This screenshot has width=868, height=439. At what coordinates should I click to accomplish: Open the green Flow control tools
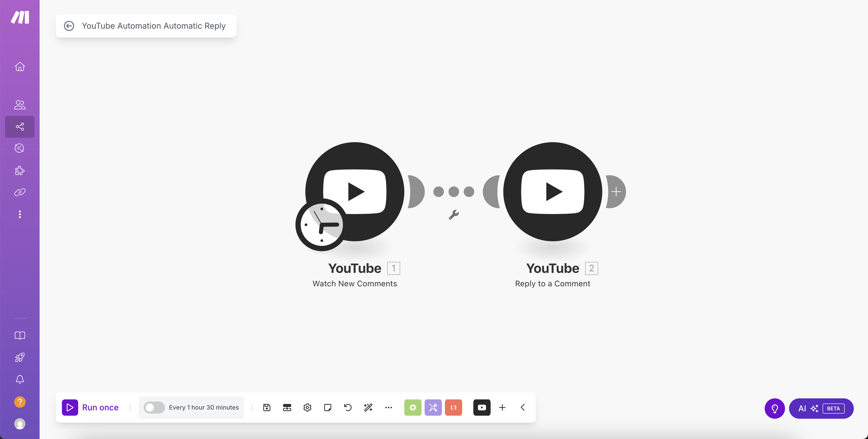click(x=413, y=407)
